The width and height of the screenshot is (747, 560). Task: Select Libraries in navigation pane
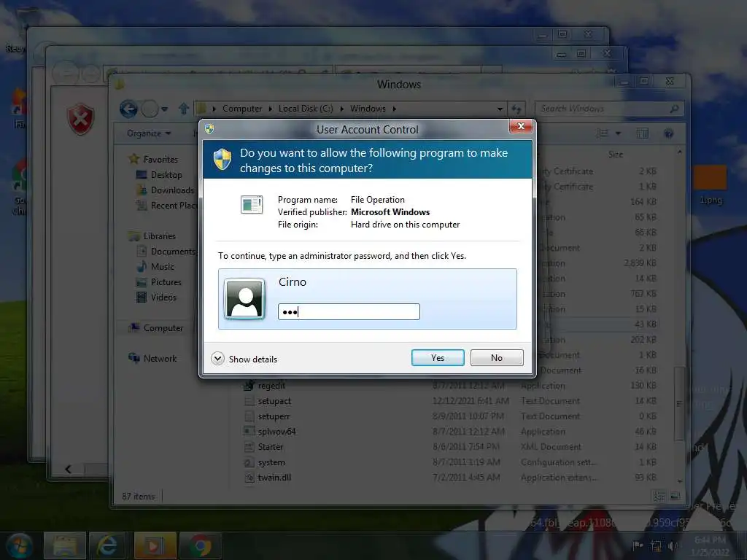pyautogui.click(x=159, y=236)
